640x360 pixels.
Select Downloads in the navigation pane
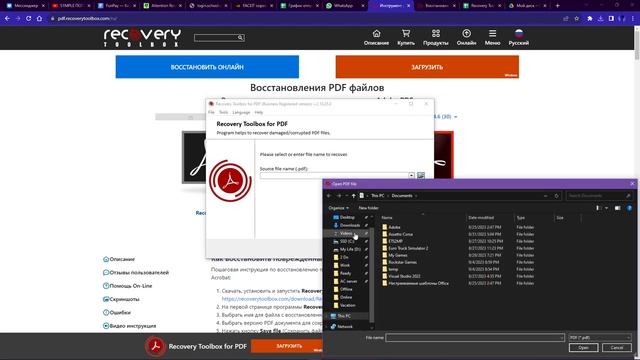pyautogui.click(x=350, y=225)
